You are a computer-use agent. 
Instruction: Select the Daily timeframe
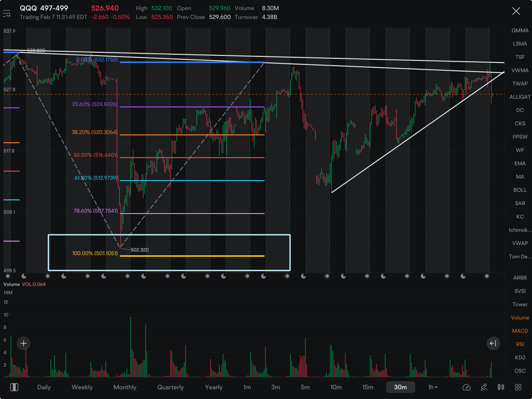(44, 387)
